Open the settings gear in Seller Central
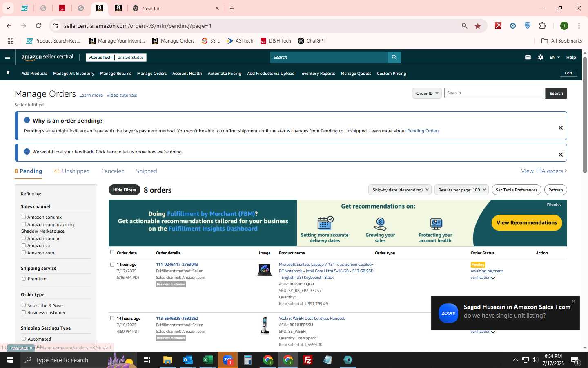 pyautogui.click(x=541, y=57)
